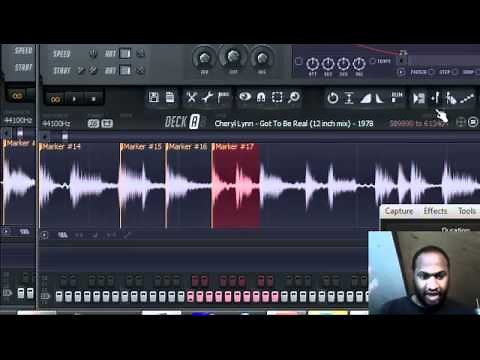The image size is (480, 360).
Task: Click the floppy disk save icon
Action: pos(154,97)
